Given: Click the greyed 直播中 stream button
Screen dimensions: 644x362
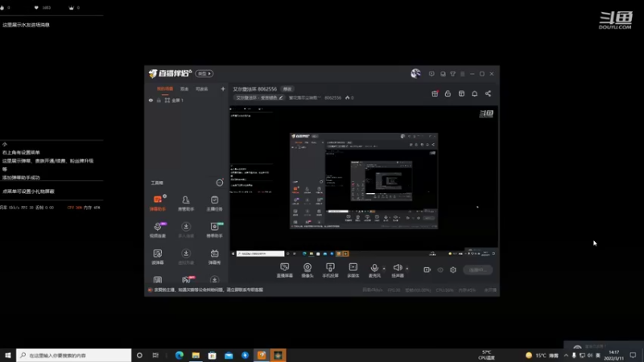Looking at the screenshot, I should 477,269.
